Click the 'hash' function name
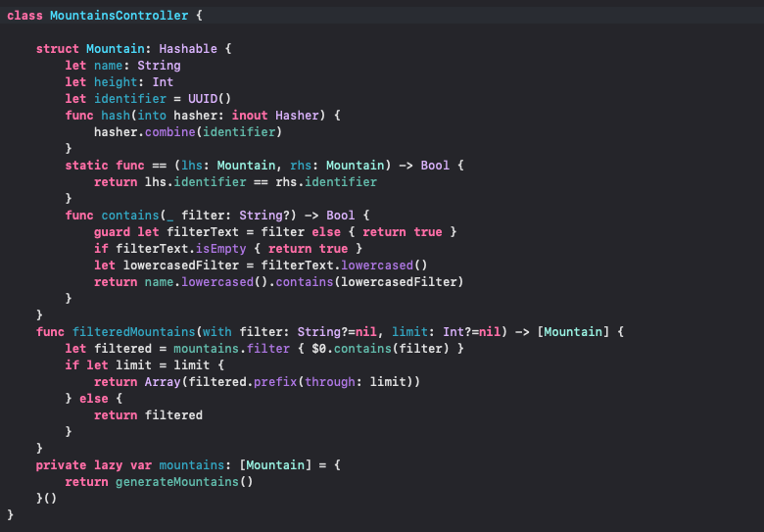The height and width of the screenshot is (532, 764). [116, 115]
